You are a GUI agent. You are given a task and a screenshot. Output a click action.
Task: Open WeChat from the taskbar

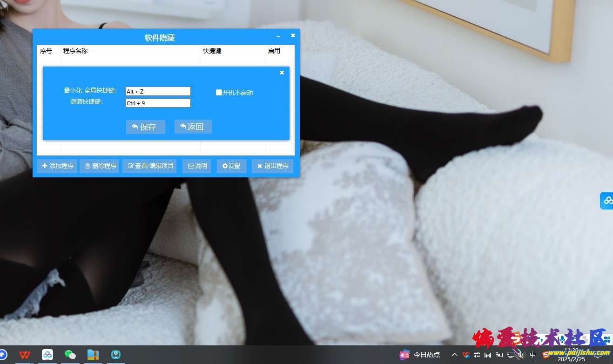click(70, 355)
